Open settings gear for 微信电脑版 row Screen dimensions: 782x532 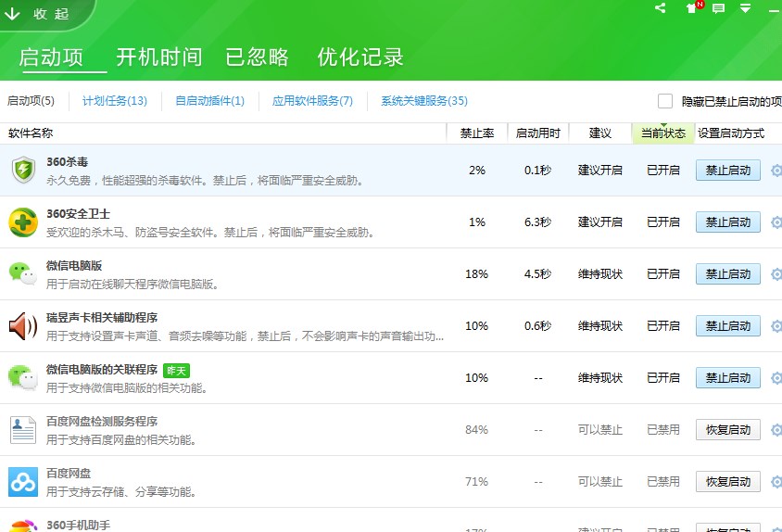776,274
